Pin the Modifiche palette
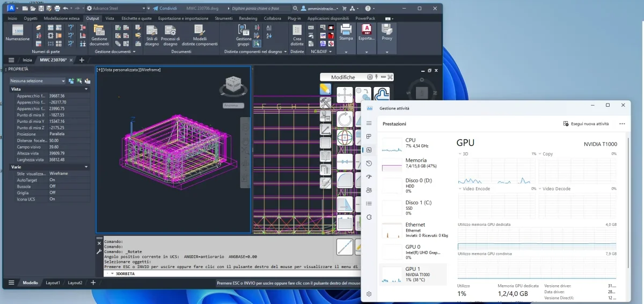 (378, 77)
